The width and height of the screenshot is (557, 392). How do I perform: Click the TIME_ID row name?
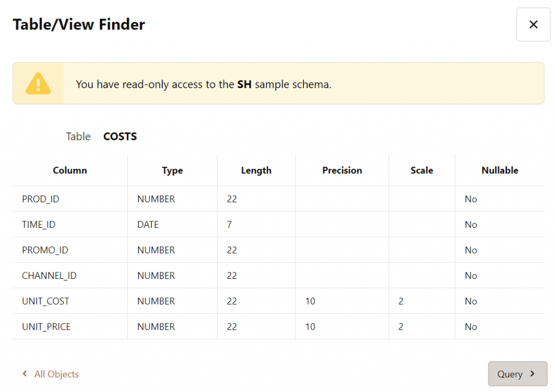pos(39,225)
